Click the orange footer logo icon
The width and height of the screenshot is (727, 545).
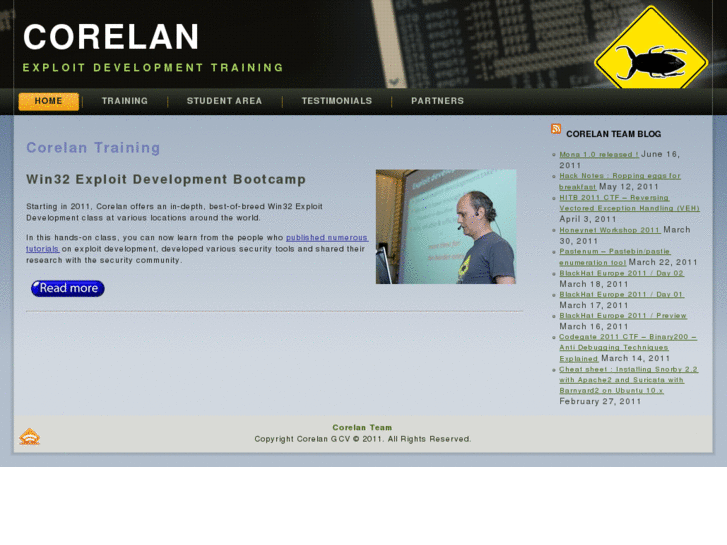29,436
